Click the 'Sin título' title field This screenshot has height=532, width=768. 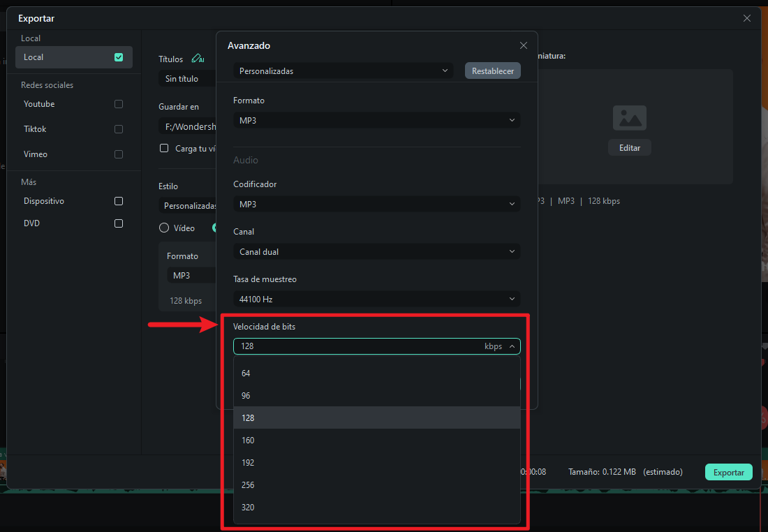click(188, 78)
